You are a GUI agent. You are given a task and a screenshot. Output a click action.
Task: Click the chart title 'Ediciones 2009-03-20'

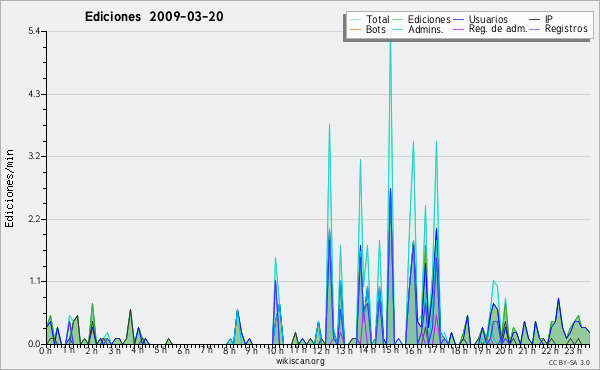tap(154, 17)
